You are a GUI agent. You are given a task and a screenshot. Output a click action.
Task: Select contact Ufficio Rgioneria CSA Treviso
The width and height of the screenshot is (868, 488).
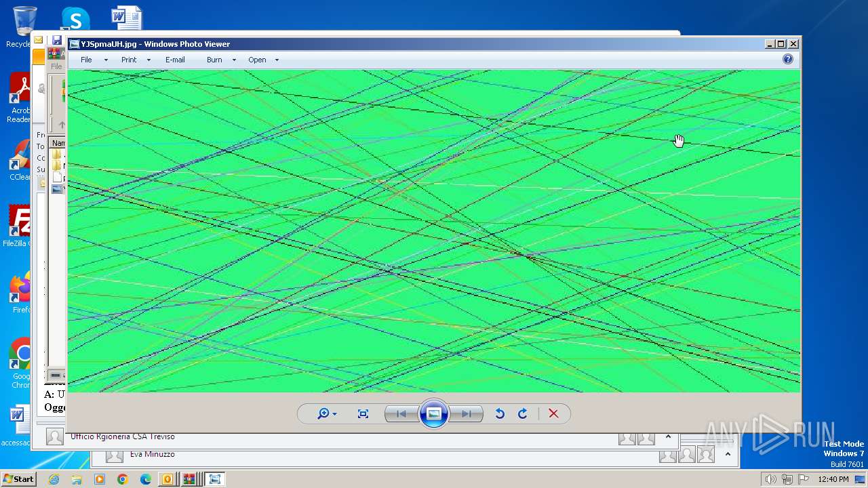pos(123,436)
